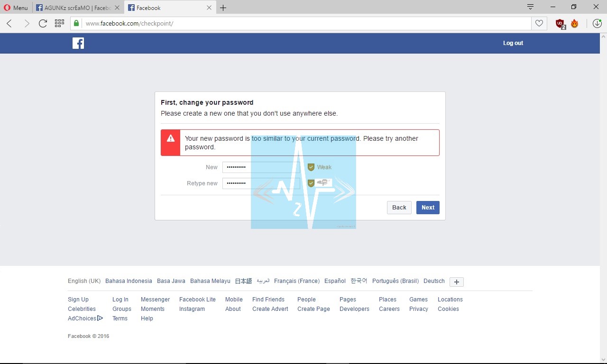Open a new tab with plus button
607x364 pixels.
[x=223, y=8]
